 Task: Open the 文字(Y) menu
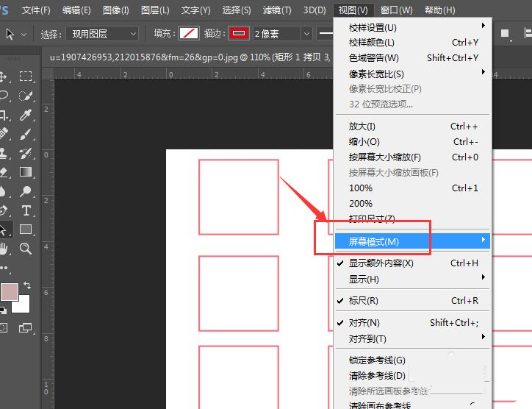195,10
